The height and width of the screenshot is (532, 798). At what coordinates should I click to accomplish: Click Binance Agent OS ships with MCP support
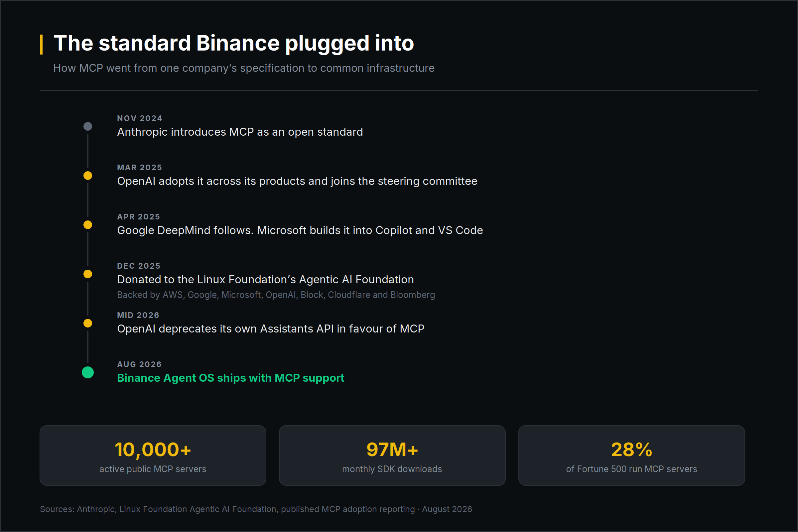[x=231, y=378]
